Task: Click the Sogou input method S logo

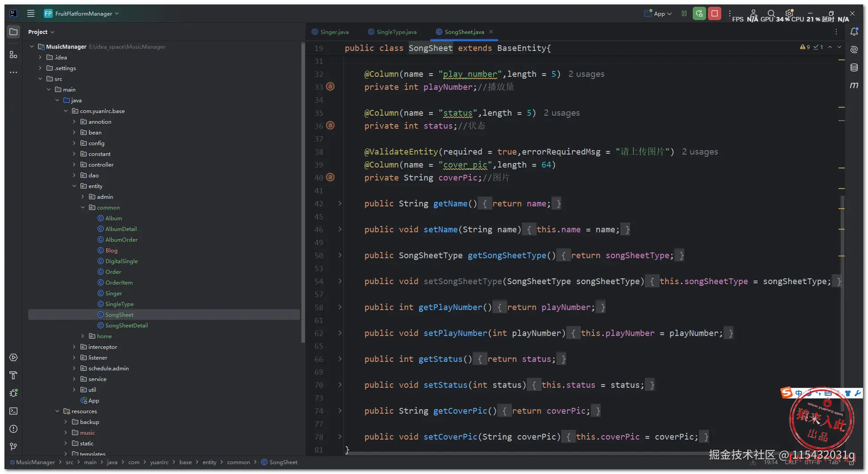Action: point(786,393)
